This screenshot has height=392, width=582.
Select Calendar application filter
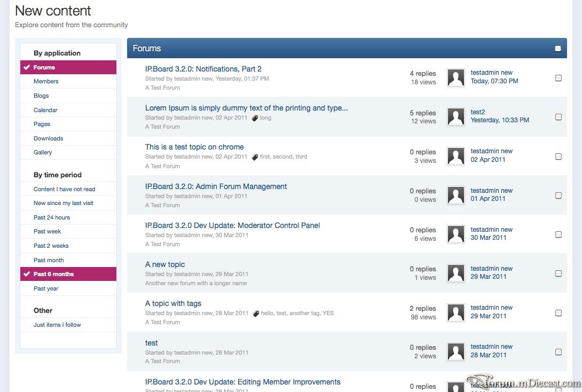(68, 110)
